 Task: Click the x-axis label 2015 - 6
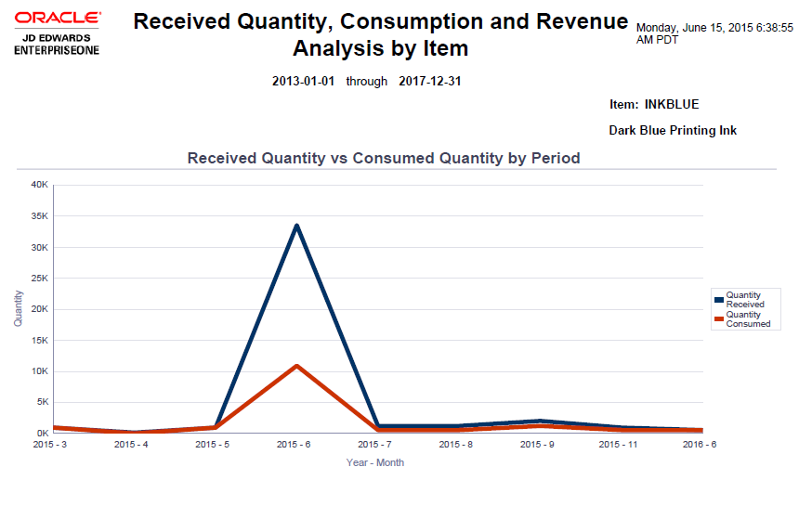coord(294,445)
